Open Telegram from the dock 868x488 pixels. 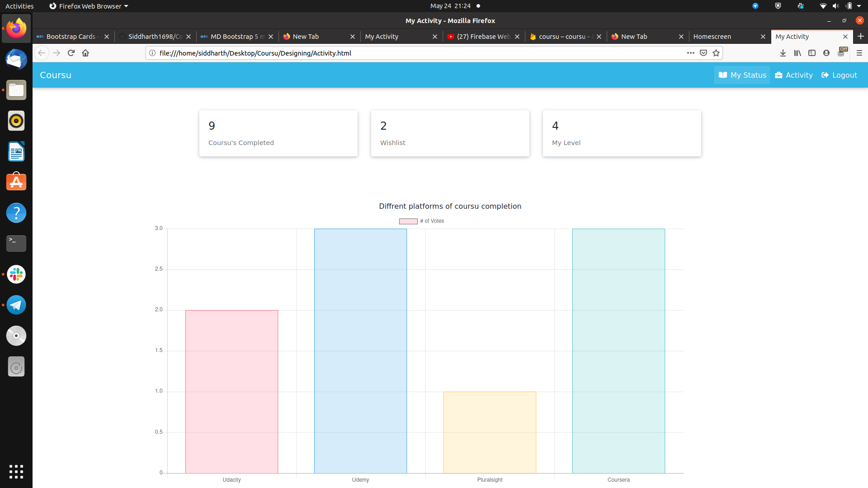pyautogui.click(x=16, y=305)
